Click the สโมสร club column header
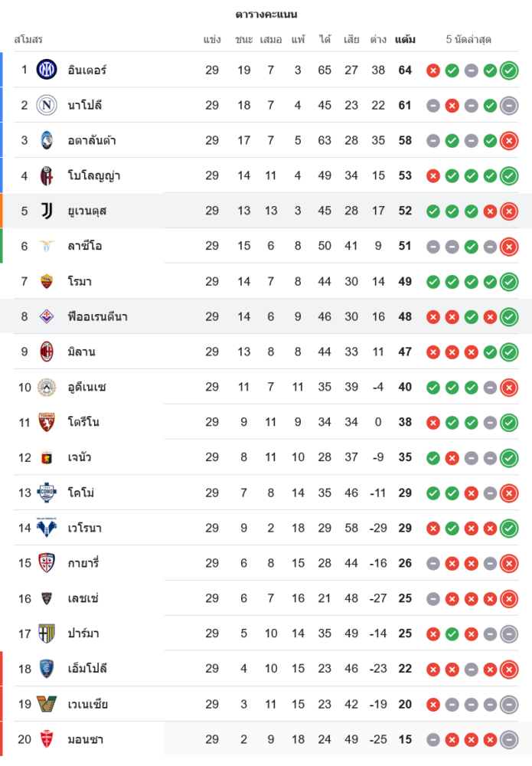Screen dimensions: 532x766 click(x=28, y=39)
